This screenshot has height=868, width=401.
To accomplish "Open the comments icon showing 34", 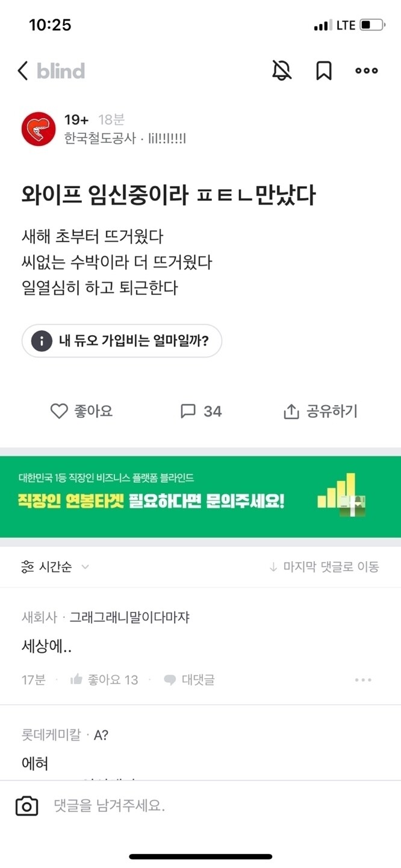I will [x=201, y=411].
